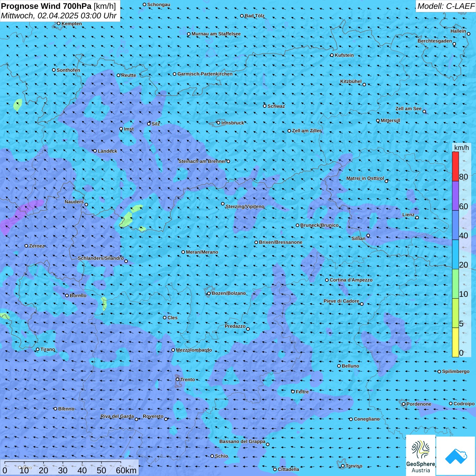The width and height of the screenshot is (476, 476).
Task: Click the 'Bad Tölz' label
Action: pyautogui.click(x=254, y=16)
